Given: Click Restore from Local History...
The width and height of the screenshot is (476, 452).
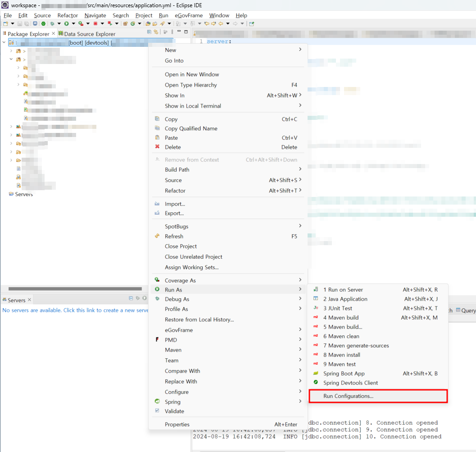Looking at the screenshot, I should 228,320.
